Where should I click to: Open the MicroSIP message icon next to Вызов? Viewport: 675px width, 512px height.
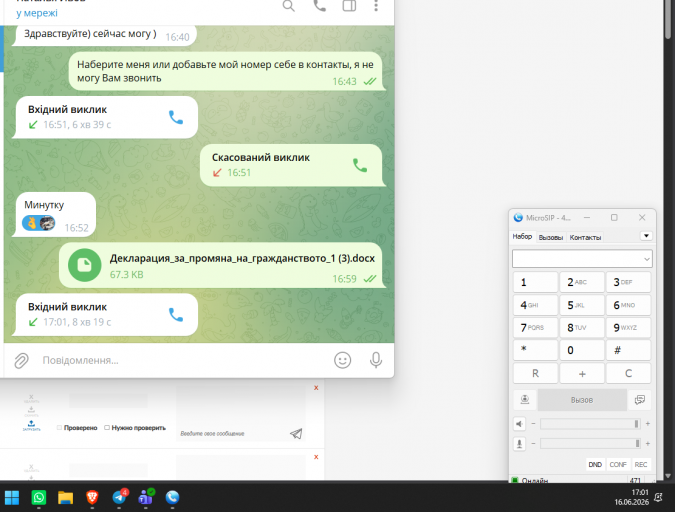pyautogui.click(x=640, y=400)
